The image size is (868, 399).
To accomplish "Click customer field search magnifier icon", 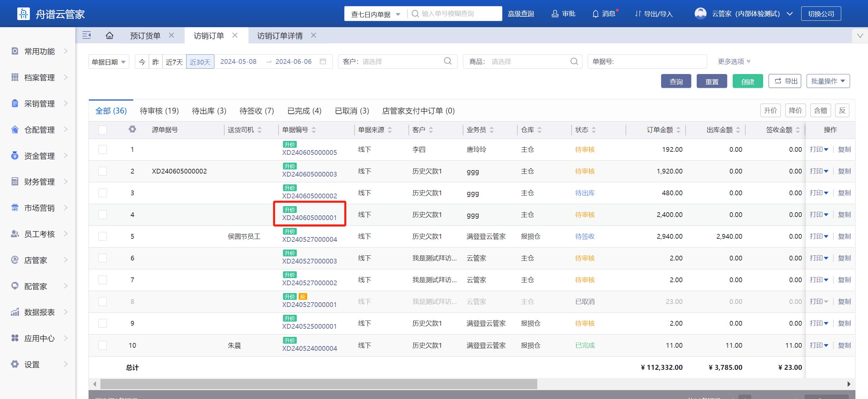I will pyautogui.click(x=448, y=61).
